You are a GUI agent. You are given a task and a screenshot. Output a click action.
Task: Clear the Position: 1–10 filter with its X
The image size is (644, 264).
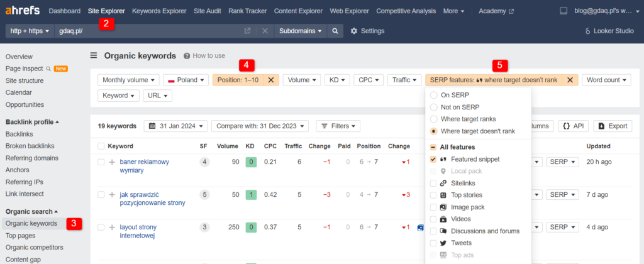point(270,80)
